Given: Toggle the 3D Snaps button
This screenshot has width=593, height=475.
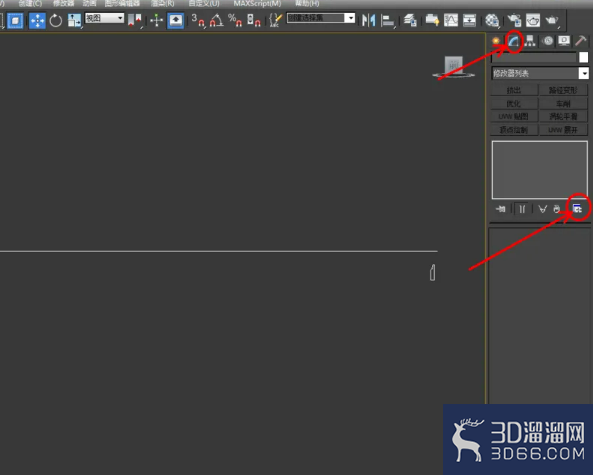Looking at the screenshot, I should tap(198, 20).
